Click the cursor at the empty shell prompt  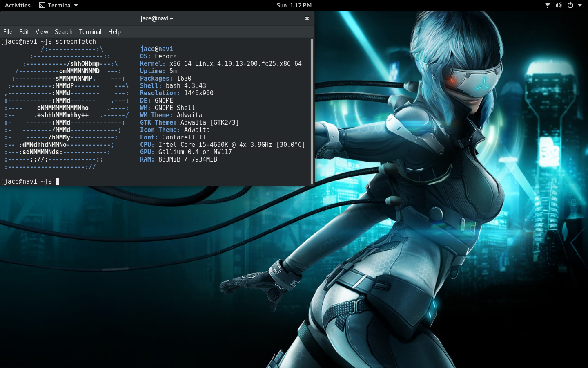pyautogui.click(x=58, y=182)
